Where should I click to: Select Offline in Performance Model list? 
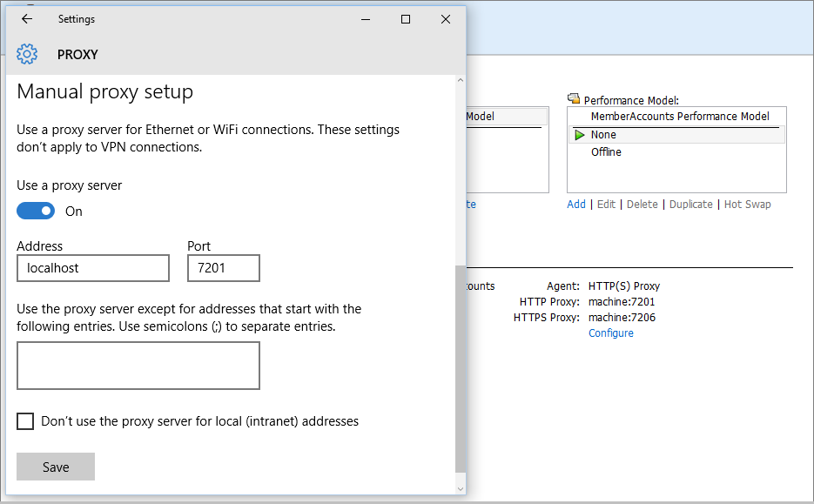coord(607,152)
